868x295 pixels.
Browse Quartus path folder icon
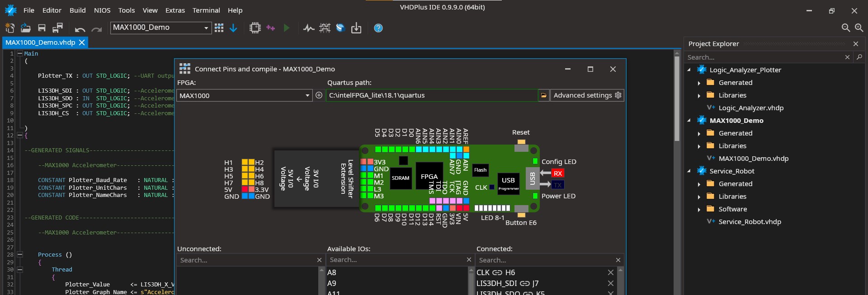tap(544, 95)
